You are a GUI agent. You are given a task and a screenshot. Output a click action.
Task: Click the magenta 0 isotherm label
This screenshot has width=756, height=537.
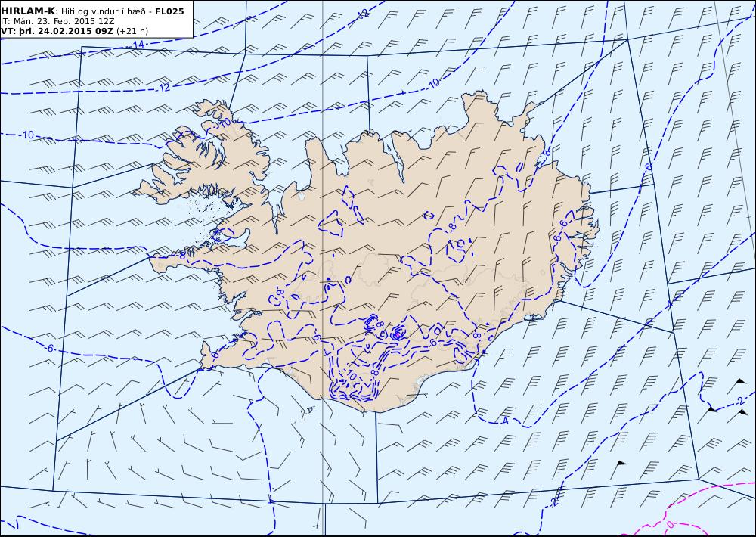click(x=669, y=524)
